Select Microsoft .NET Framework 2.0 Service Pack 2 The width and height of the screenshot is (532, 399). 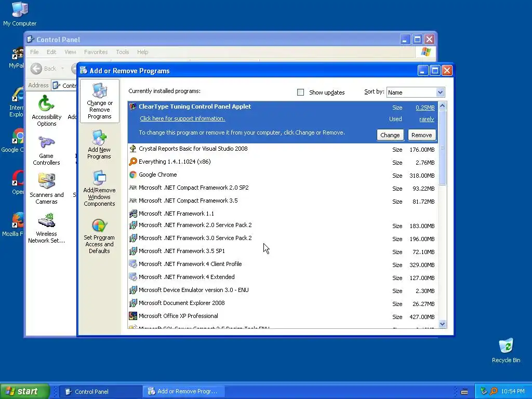283,225
